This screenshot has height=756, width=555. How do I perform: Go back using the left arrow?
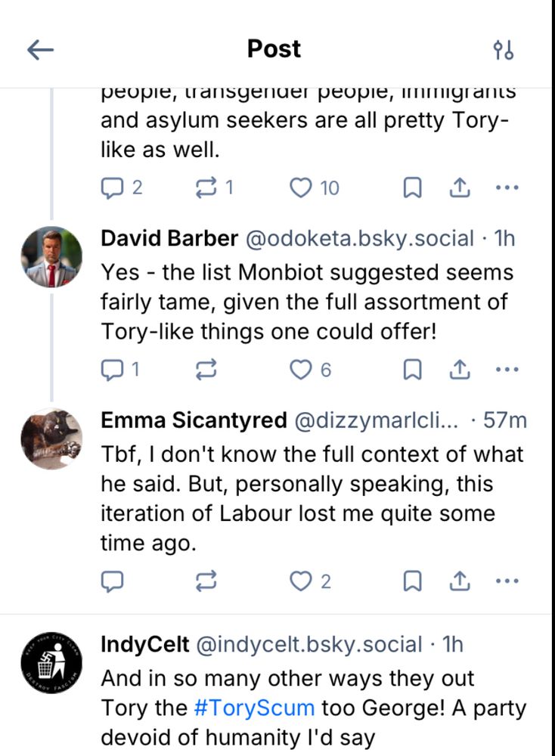click(x=41, y=50)
